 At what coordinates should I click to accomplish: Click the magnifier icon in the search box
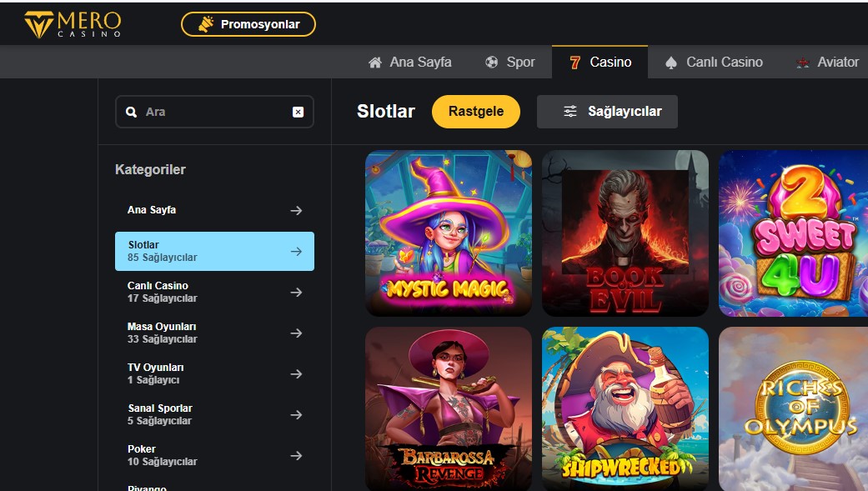click(131, 112)
